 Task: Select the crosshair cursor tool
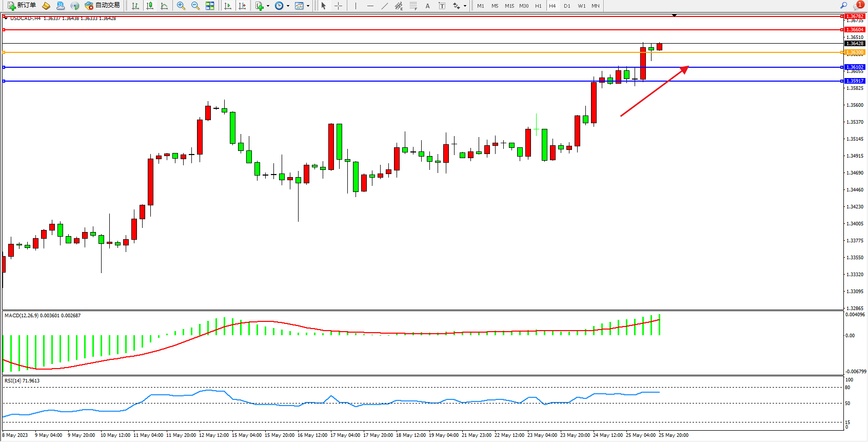click(339, 6)
